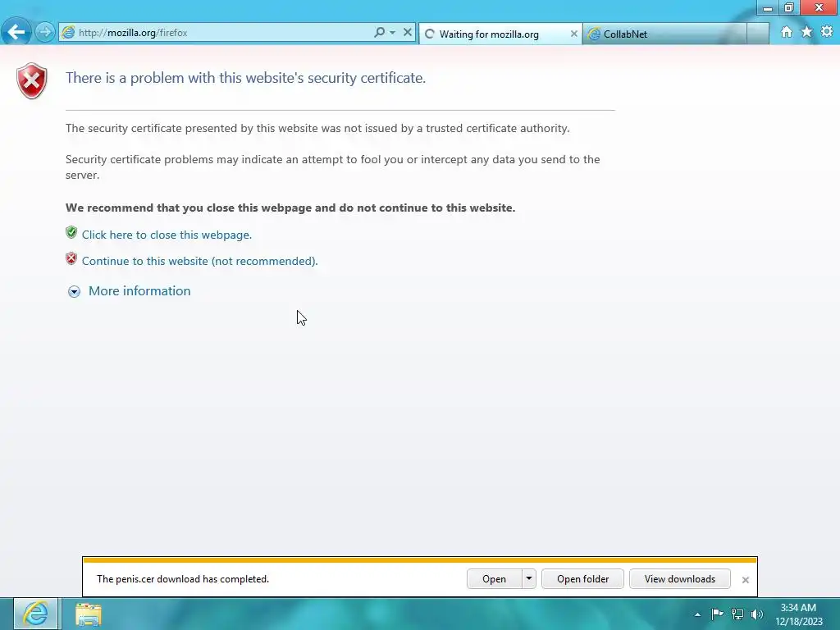Dismiss the download notification bar
Screen dimensions: 840x630
click(745, 580)
